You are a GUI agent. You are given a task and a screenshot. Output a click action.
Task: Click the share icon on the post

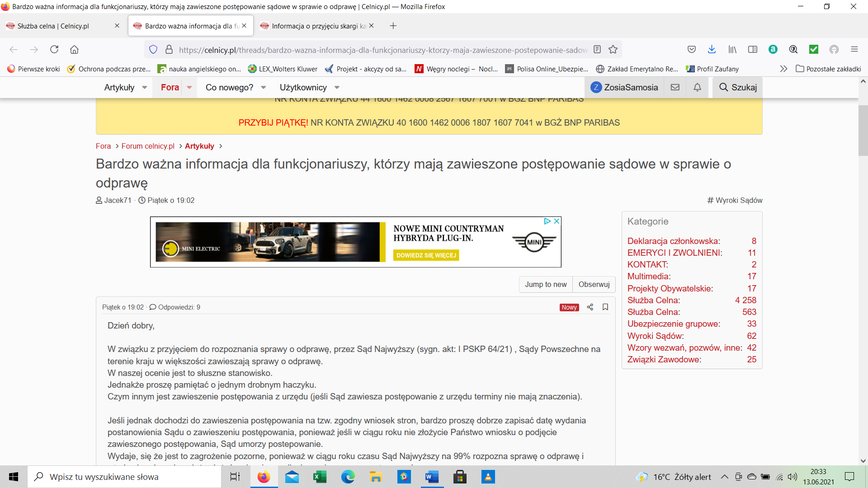(590, 307)
